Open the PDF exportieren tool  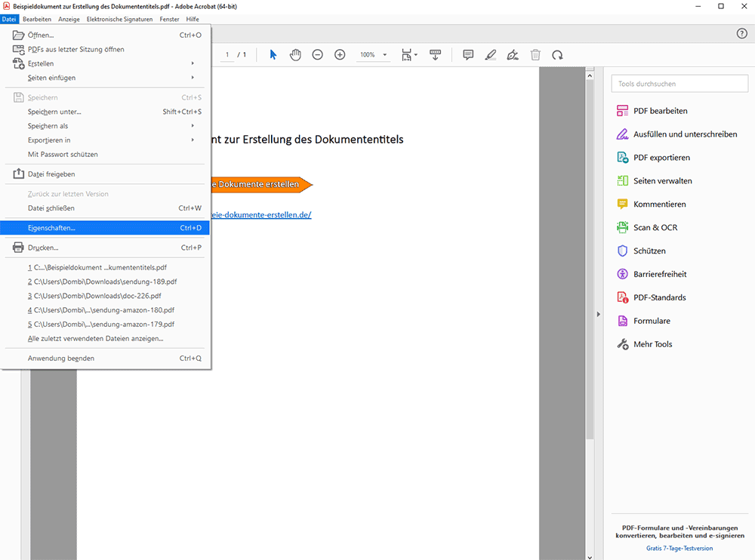coord(653,158)
